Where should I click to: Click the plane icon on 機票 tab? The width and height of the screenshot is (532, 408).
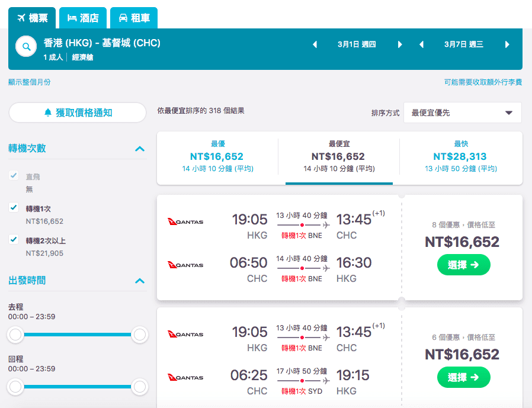(x=21, y=18)
